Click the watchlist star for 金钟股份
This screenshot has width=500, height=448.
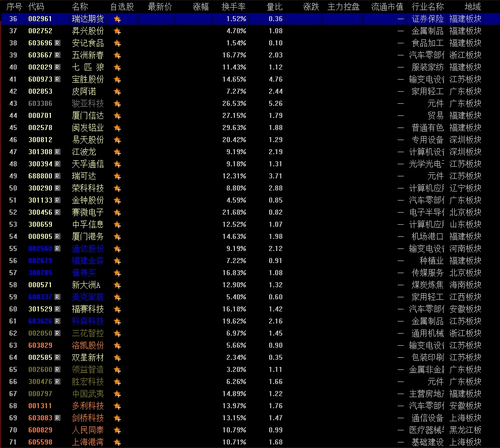tap(117, 201)
